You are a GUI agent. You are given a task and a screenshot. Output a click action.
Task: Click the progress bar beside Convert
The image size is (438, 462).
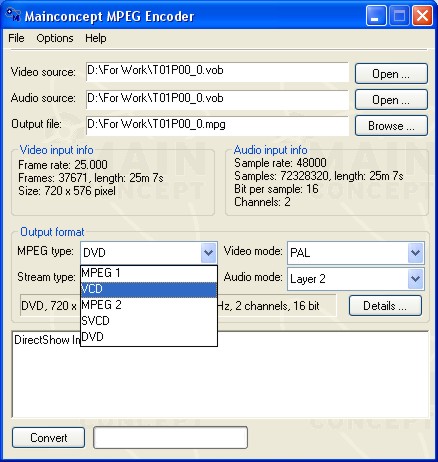click(x=170, y=437)
